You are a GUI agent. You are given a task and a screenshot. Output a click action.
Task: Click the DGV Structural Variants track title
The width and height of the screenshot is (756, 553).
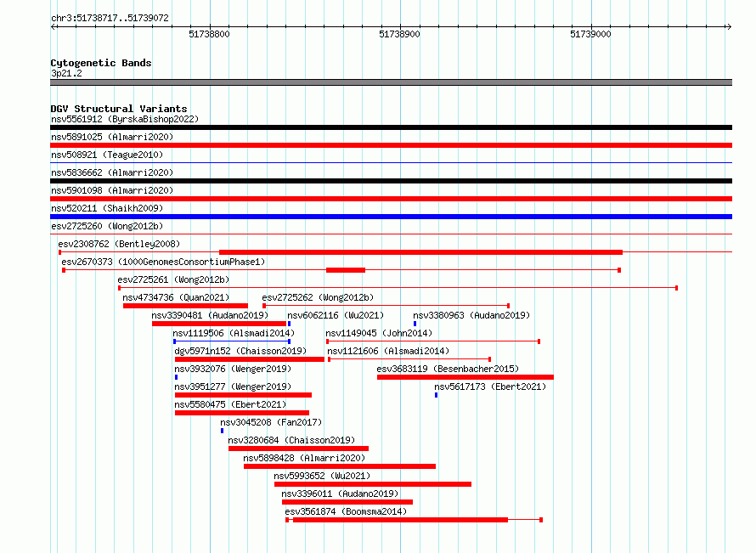tap(119, 109)
